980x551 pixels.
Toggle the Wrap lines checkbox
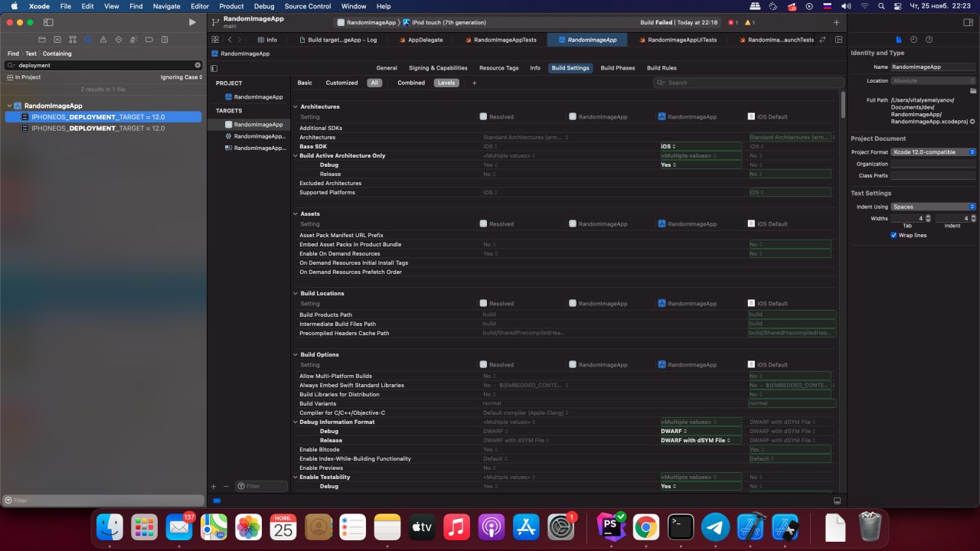coord(893,235)
